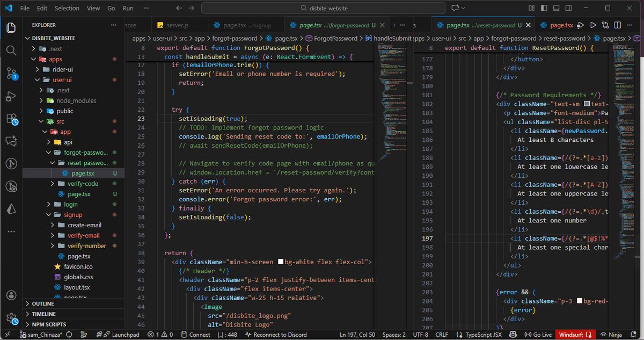Expand the NPM SCRIPTS section

point(74,324)
